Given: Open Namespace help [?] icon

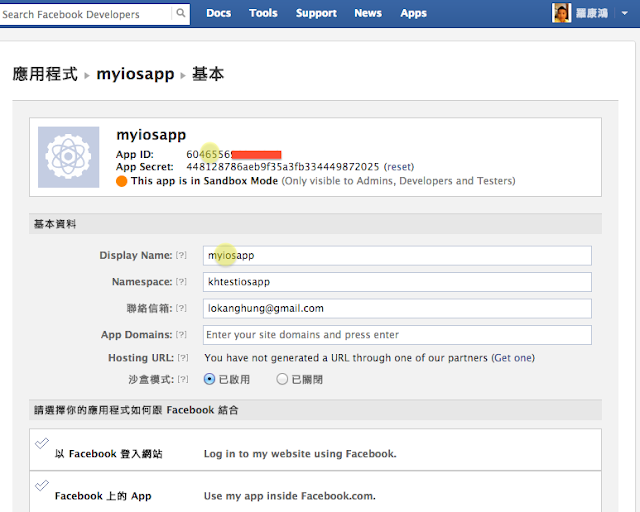Looking at the screenshot, I should [181, 282].
